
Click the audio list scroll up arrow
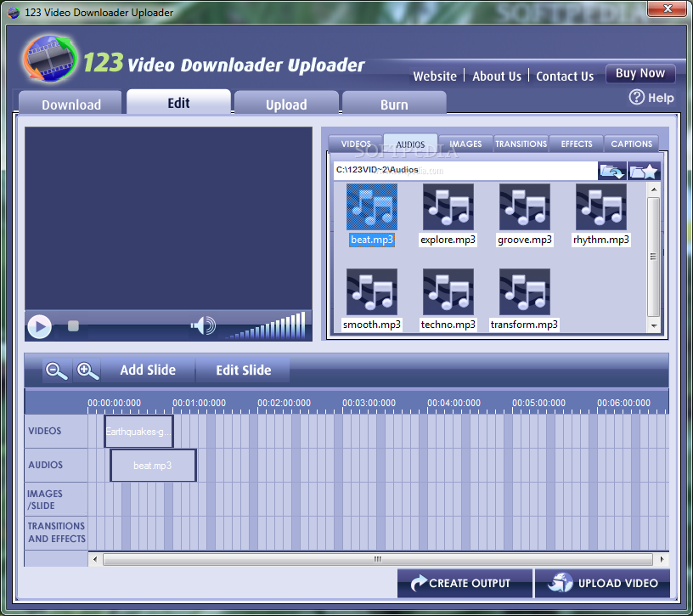(x=654, y=189)
